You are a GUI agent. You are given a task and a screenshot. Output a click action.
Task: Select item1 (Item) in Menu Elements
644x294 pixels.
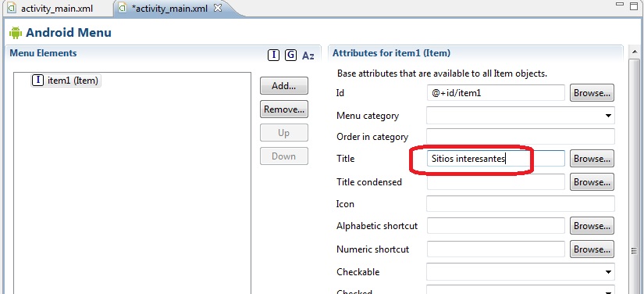(x=66, y=81)
